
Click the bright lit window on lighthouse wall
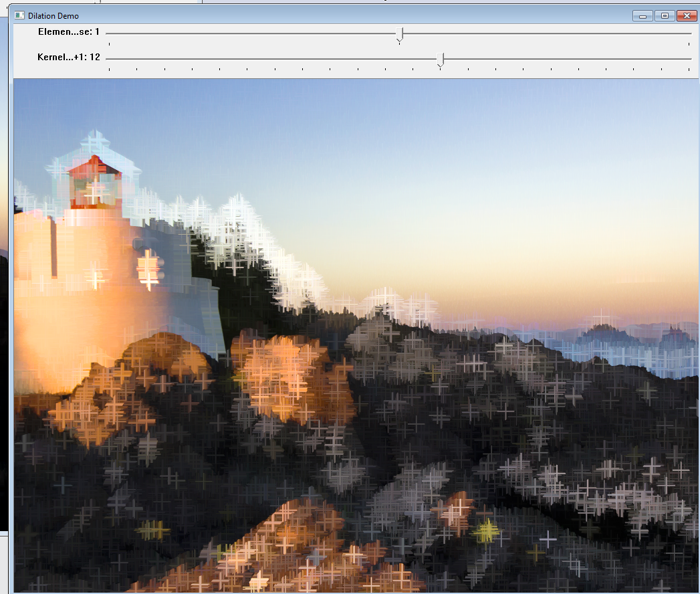click(148, 269)
